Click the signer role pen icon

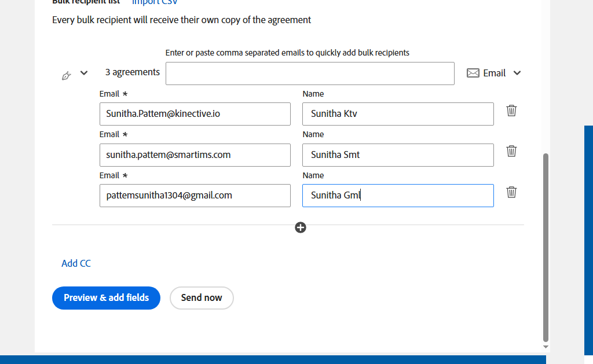pos(67,76)
